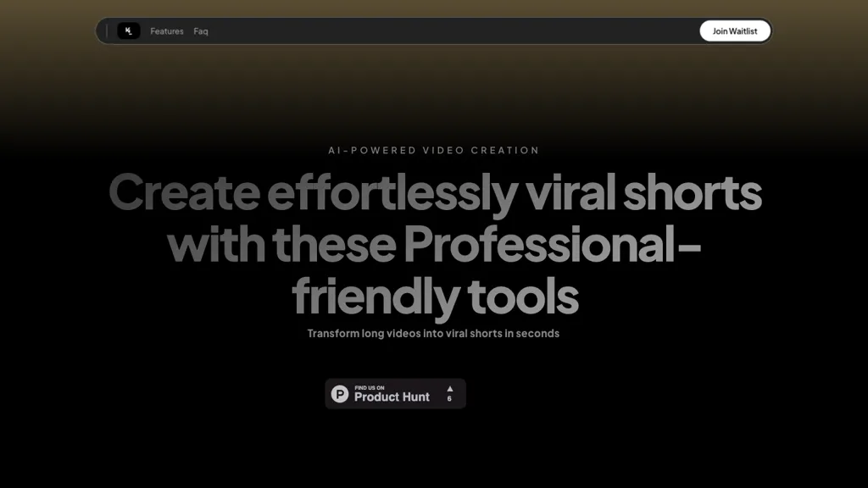868x488 pixels.
Task: Click the "Transform long videos into viral shorts" subtitle
Action: coord(433,334)
